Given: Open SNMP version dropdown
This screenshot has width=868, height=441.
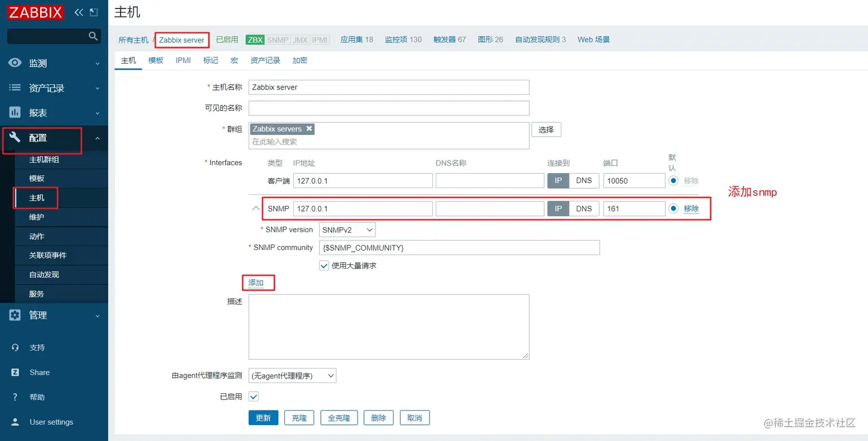Looking at the screenshot, I should pyautogui.click(x=347, y=229).
